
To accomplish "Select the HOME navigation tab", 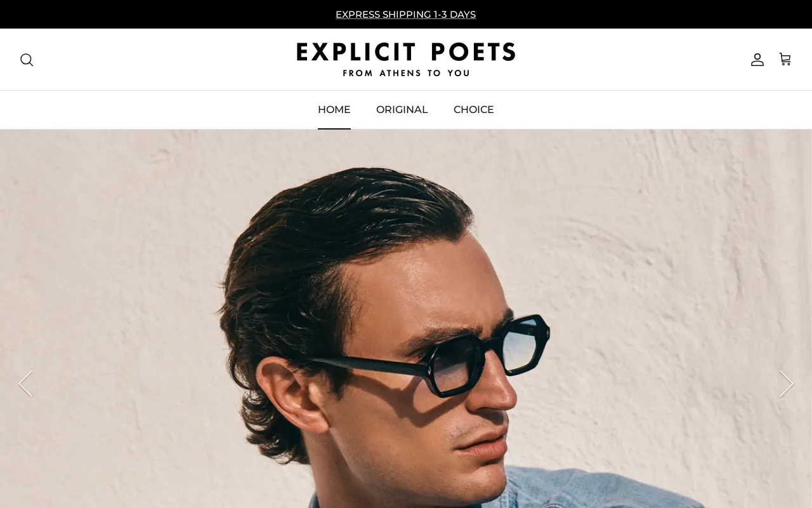I will [x=334, y=110].
